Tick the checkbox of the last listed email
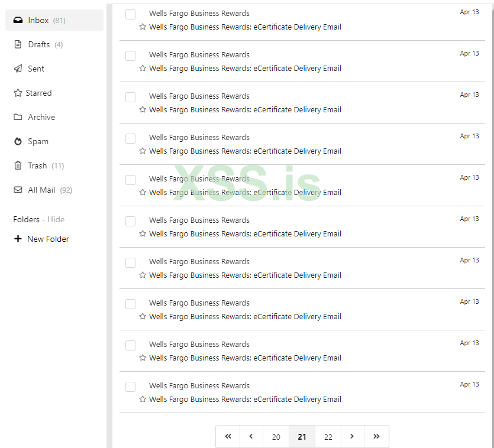 click(x=130, y=387)
